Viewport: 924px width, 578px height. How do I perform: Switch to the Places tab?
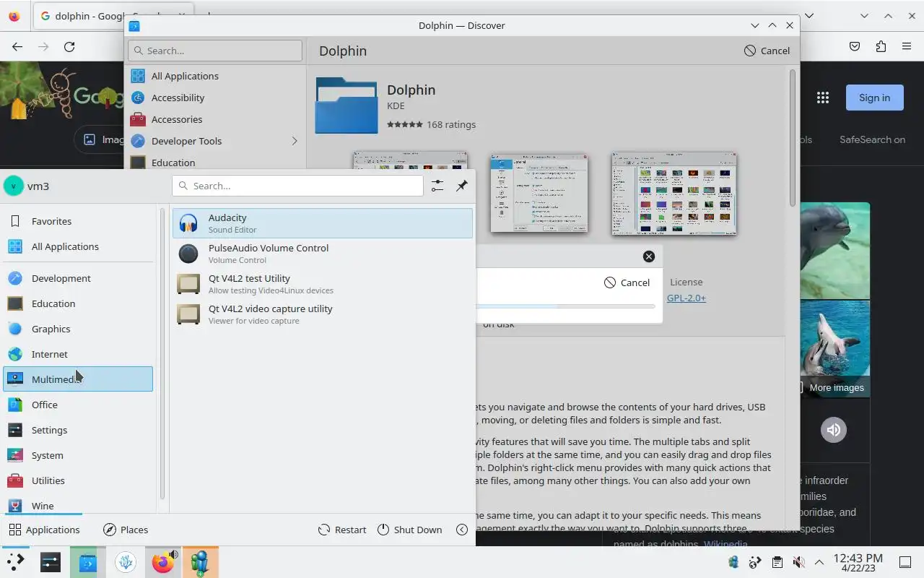(126, 530)
